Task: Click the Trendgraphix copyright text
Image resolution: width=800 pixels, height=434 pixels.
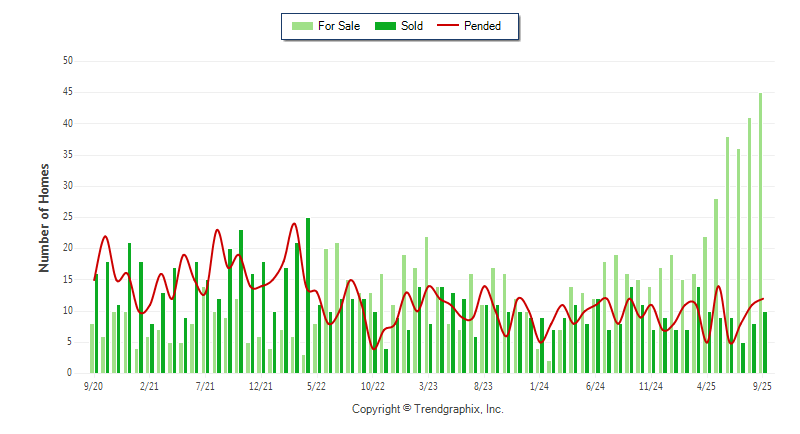Action: [x=427, y=409]
